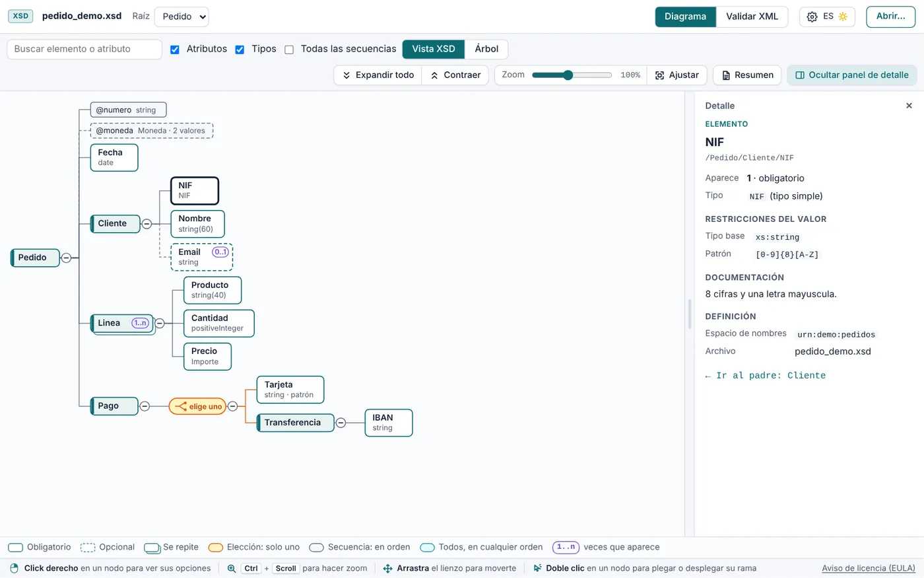Toggle the Tipos checkbox
The height and width of the screenshot is (578, 924).
[240, 50]
